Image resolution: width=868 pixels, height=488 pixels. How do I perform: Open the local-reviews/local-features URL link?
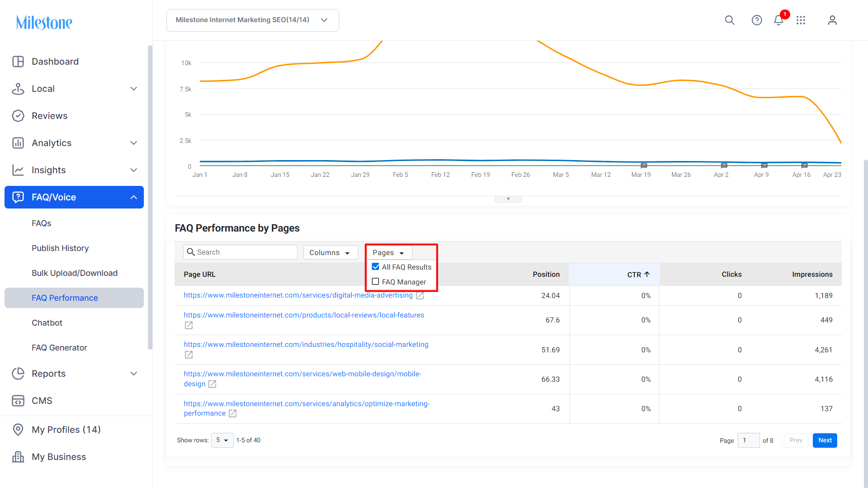point(304,315)
